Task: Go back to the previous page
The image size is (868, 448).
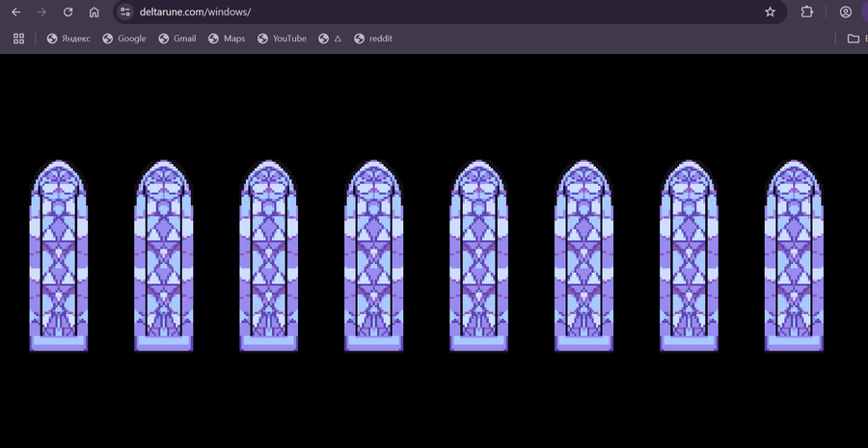Action: click(16, 13)
